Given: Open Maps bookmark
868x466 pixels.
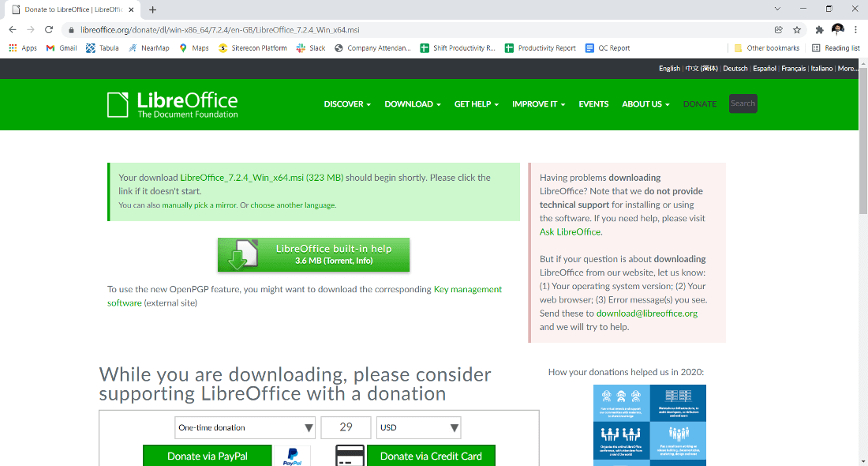Looking at the screenshot, I should (x=194, y=48).
